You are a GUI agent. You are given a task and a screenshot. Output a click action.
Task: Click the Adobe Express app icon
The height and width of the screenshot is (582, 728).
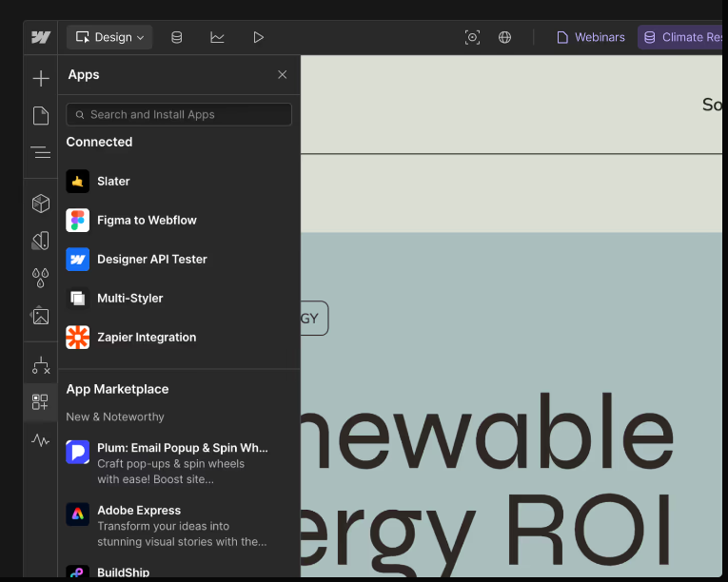(x=77, y=514)
